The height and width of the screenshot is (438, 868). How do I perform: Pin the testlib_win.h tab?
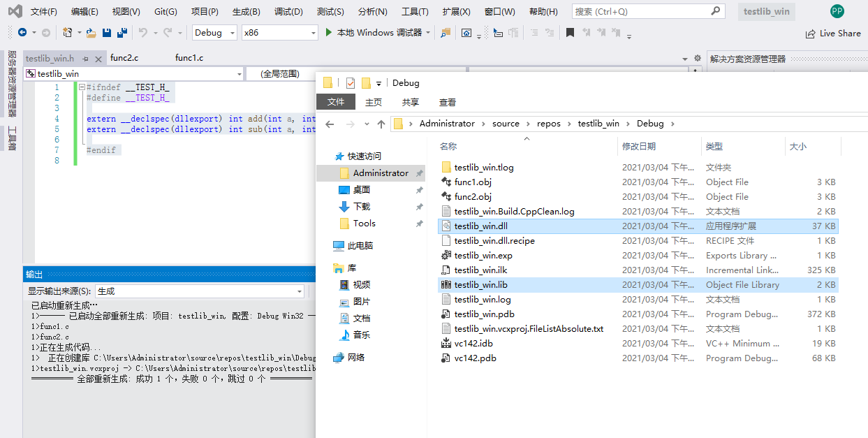click(x=85, y=59)
